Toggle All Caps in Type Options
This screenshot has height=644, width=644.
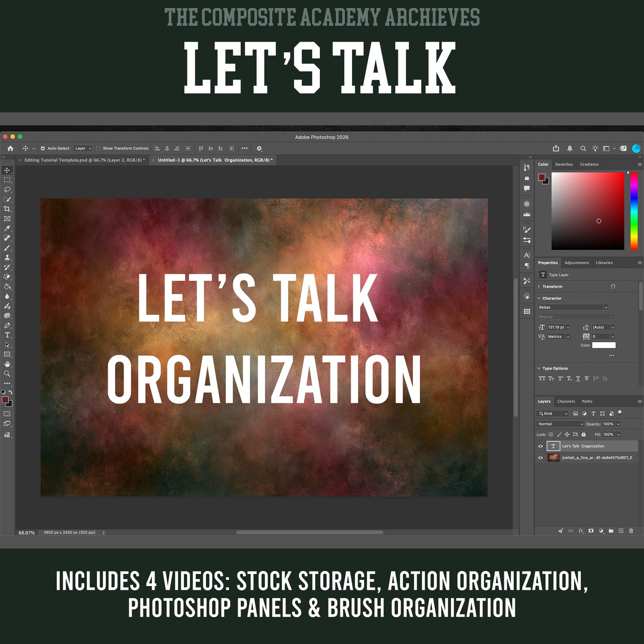[x=542, y=379]
